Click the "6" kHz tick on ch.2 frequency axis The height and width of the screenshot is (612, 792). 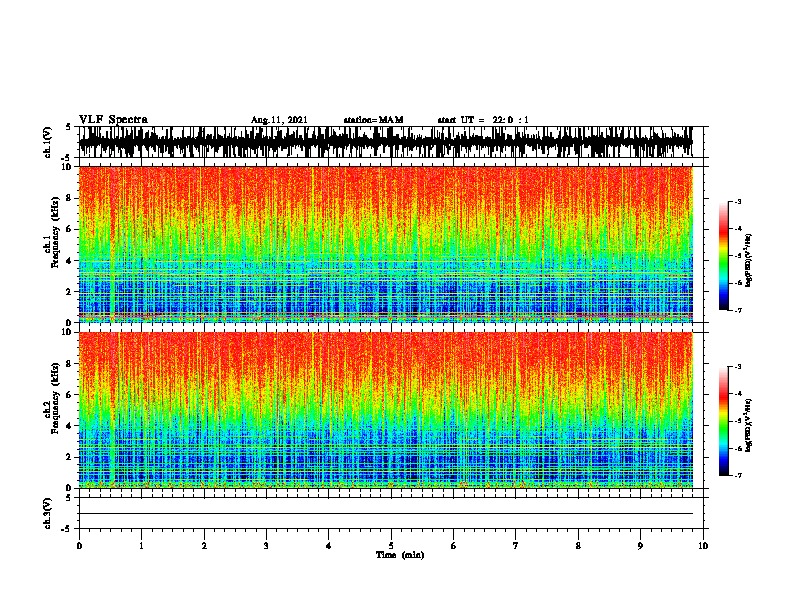point(70,394)
